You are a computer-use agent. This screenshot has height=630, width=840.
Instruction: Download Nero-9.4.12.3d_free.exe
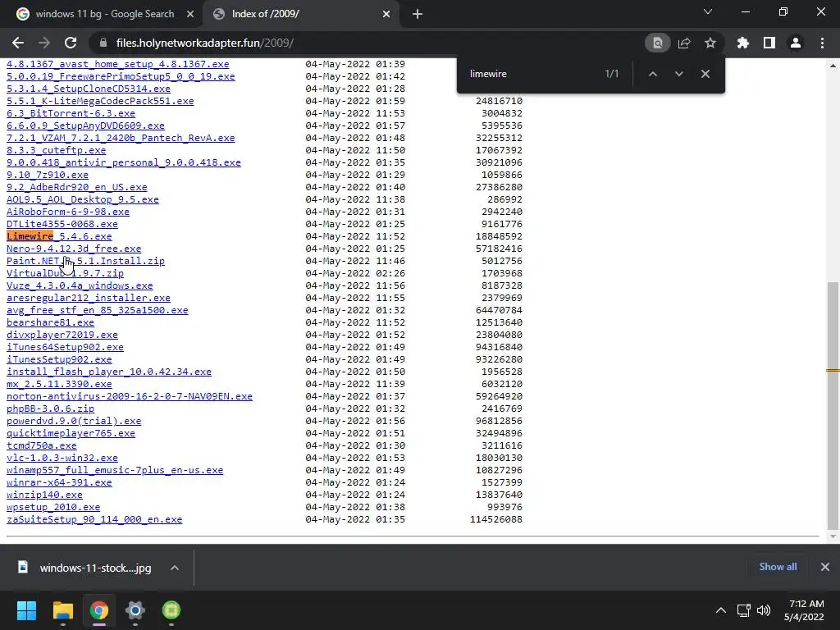(74, 249)
